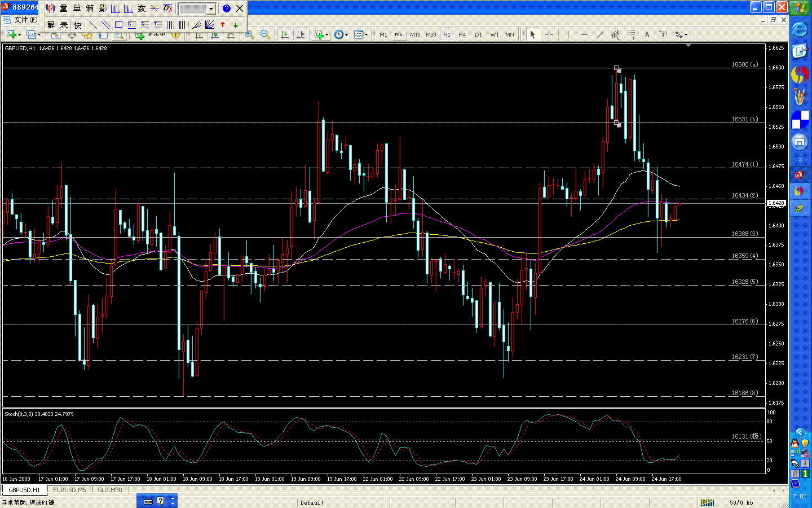812x508 pixels.
Task: Click the Default profile in status bar
Action: click(312, 502)
